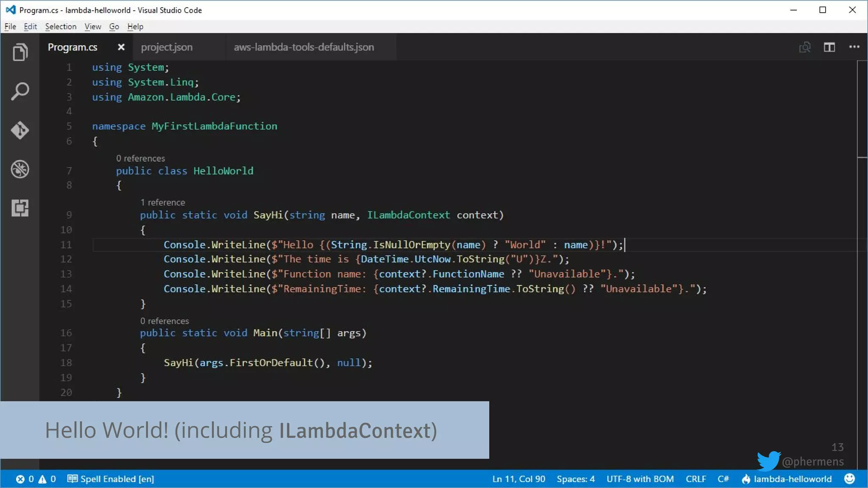This screenshot has width=868, height=488.
Task: Click the lambda-helloworld flame project indicator
Action: click(x=787, y=479)
